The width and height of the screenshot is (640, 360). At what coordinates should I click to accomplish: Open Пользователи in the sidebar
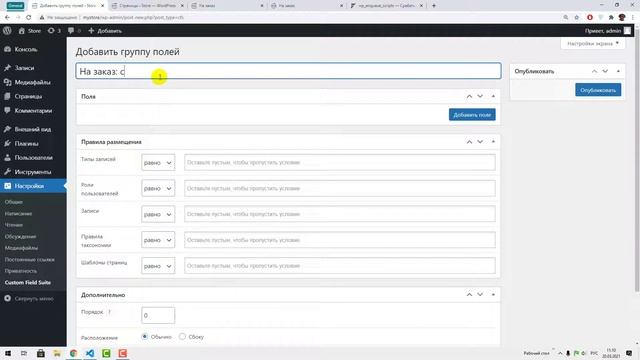(x=33, y=158)
